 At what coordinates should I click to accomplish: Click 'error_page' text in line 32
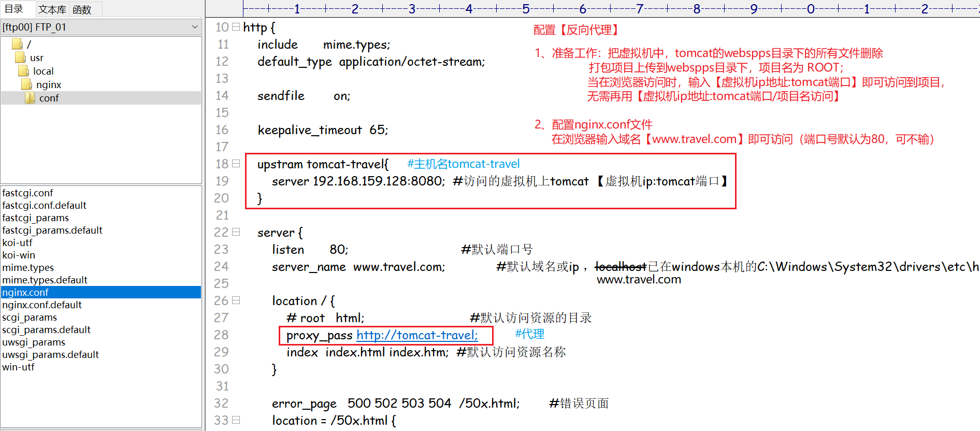(304, 404)
